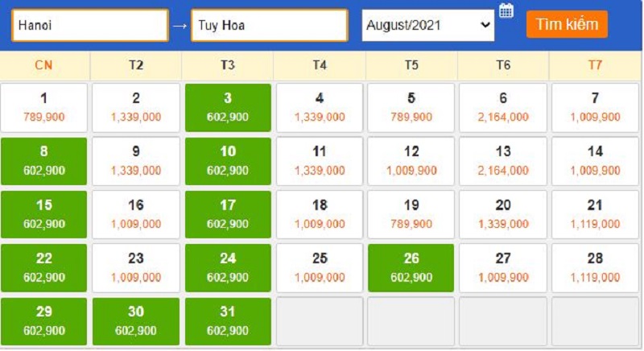Select August 16 priced 1,009,000

[136, 214]
